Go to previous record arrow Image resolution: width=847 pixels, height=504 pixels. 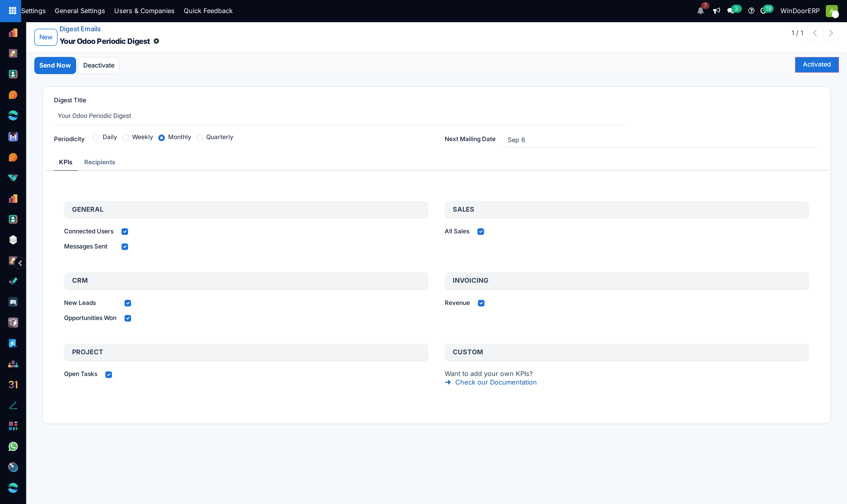[x=815, y=33]
